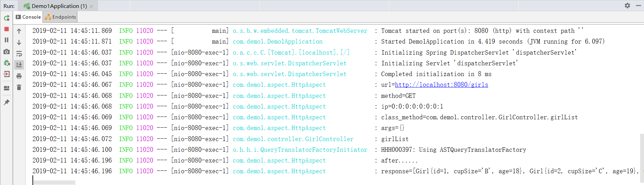This screenshot has width=644, height=185.
Task: Switch to the Endpoints tab
Action: [x=60, y=17]
